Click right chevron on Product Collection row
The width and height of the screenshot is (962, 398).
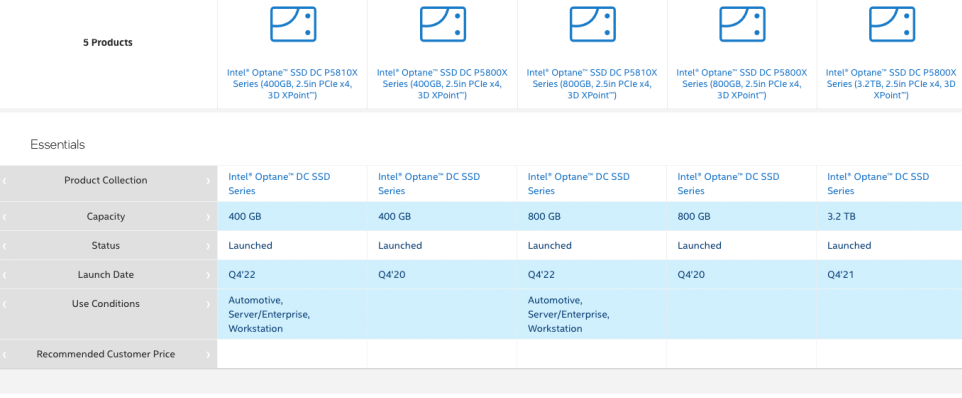(208, 181)
